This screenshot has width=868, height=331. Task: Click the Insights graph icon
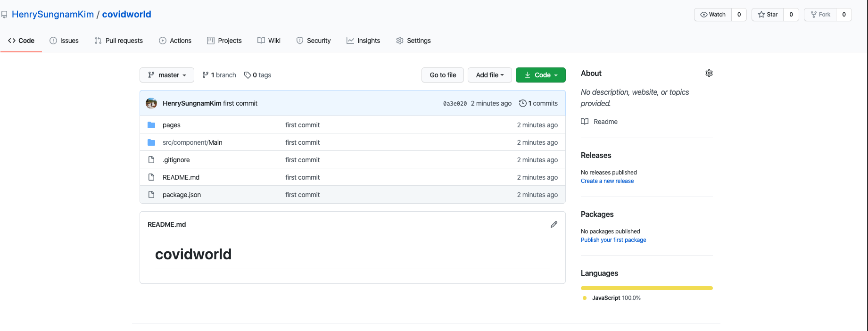pyautogui.click(x=350, y=41)
